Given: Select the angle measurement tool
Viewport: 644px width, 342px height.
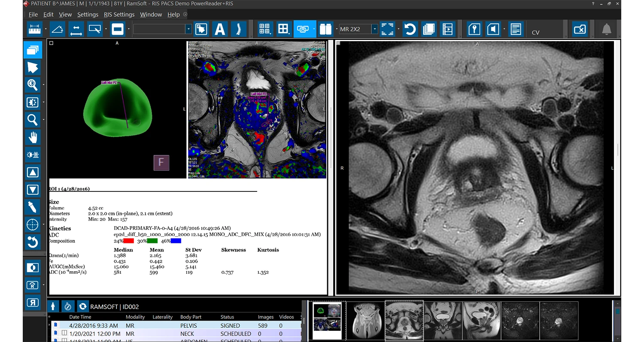Looking at the screenshot, I should 57,29.
